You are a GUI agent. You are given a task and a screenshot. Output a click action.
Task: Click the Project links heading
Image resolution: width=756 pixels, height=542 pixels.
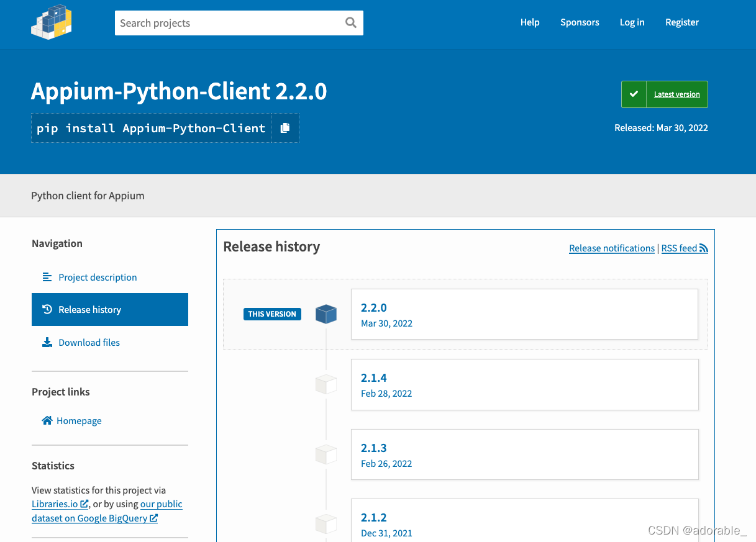click(61, 392)
